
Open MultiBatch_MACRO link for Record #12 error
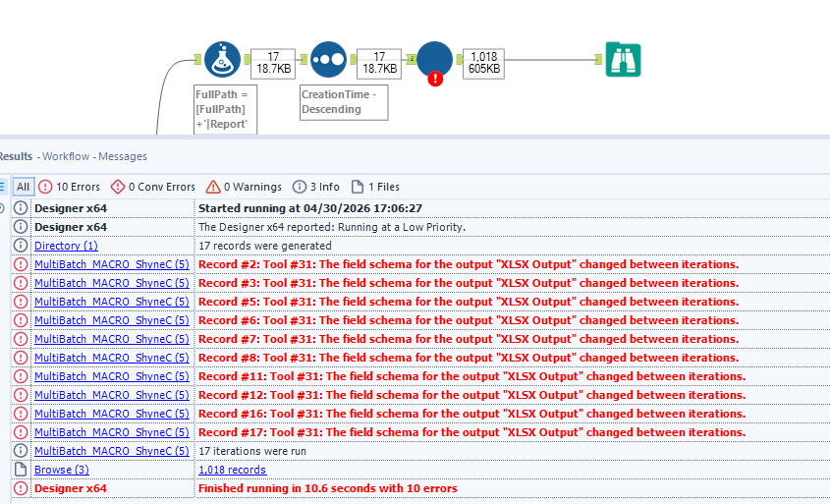[x=112, y=395]
